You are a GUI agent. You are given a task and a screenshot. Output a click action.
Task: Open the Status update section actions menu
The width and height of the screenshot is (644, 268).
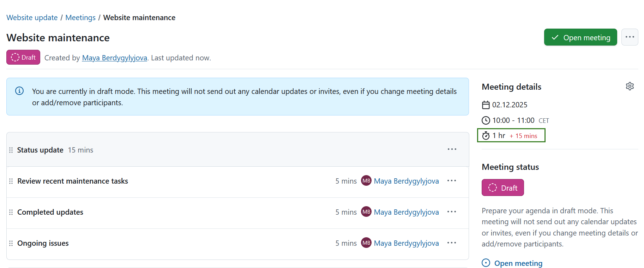pyautogui.click(x=452, y=149)
